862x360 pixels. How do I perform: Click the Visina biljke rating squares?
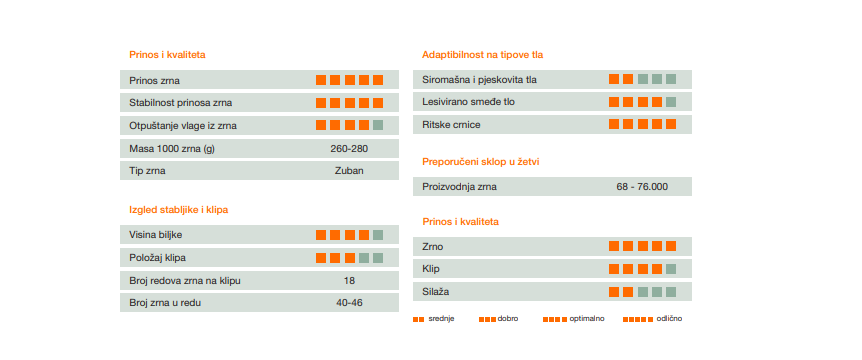349,235
